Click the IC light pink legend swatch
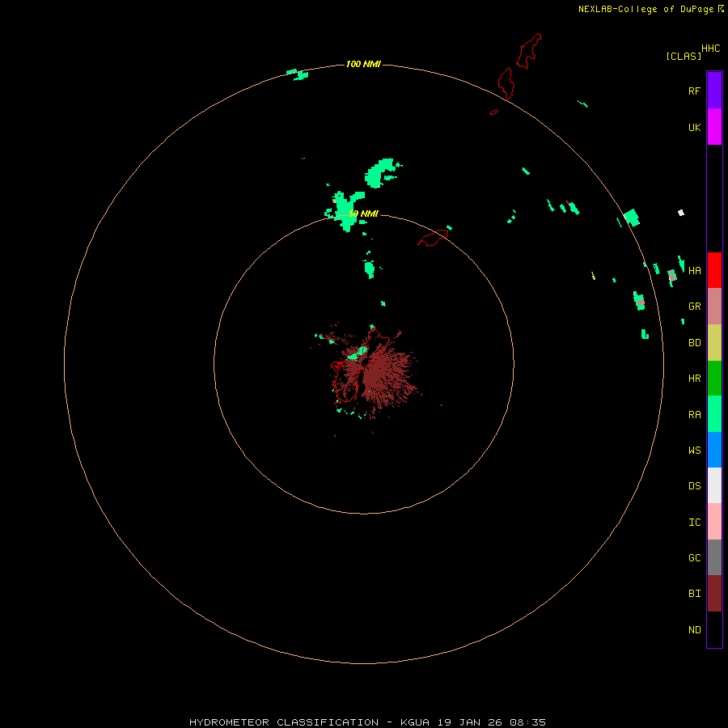This screenshot has width=728, height=728. (x=714, y=522)
